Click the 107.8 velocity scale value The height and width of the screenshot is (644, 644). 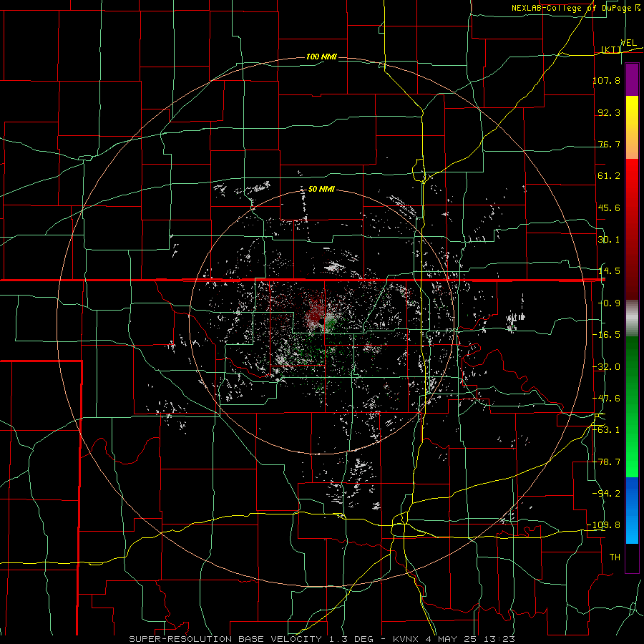tap(606, 80)
